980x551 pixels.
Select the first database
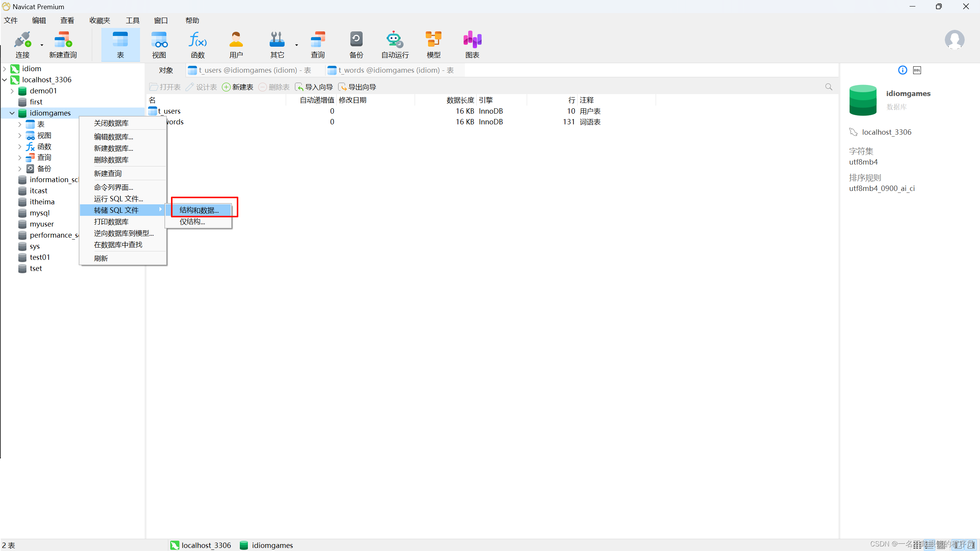pos(36,102)
